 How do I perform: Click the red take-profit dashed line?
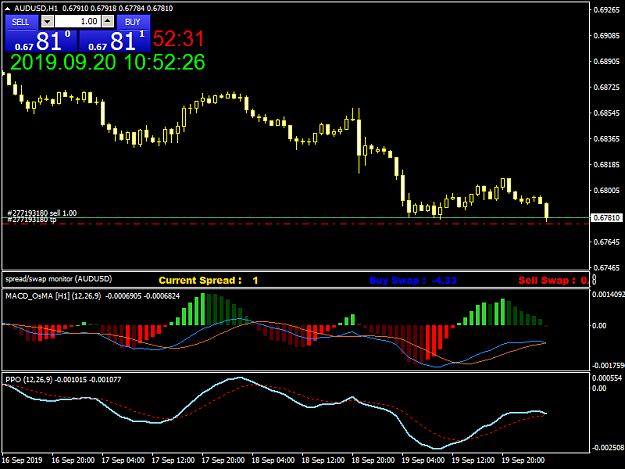295,224
